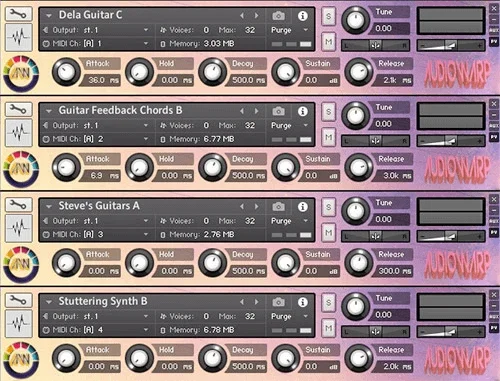The width and height of the screenshot is (500, 381).
Task: Click Sustain knob on Steve's Guitars A
Action: (286, 263)
